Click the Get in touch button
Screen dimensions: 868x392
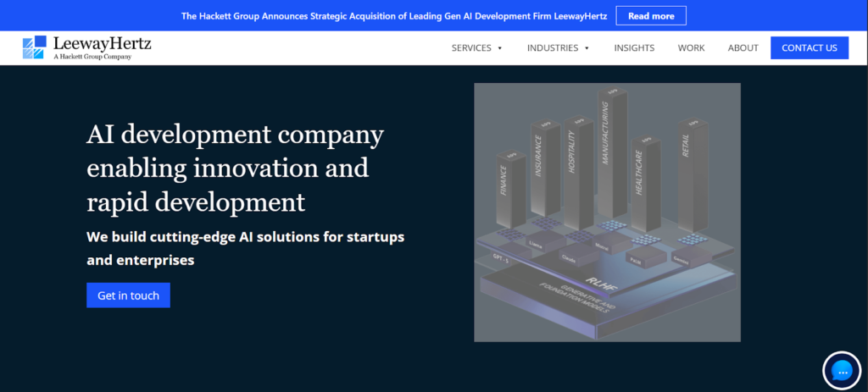coord(128,295)
